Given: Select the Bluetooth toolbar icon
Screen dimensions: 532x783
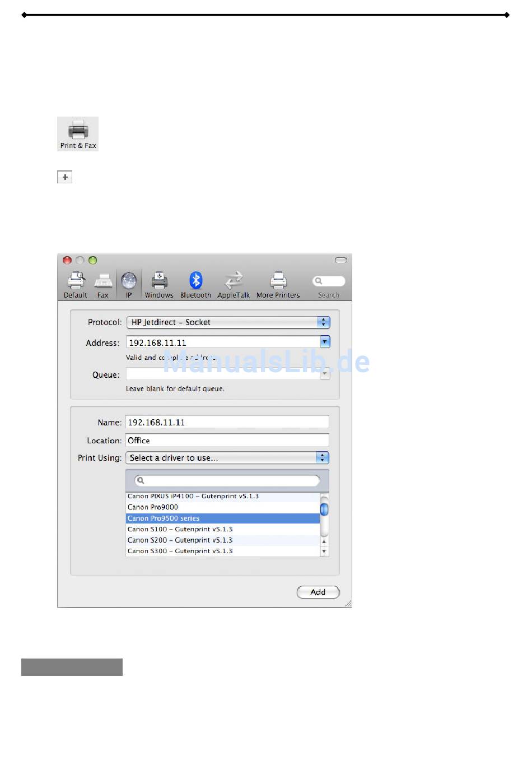Looking at the screenshot, I should coord(195,285).
